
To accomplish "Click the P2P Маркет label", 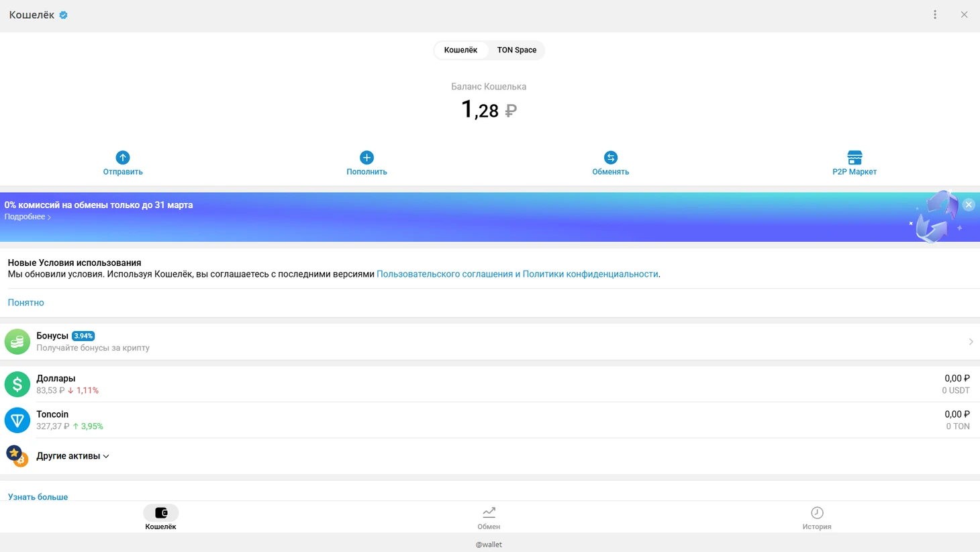I will click(x=854, y=172).
